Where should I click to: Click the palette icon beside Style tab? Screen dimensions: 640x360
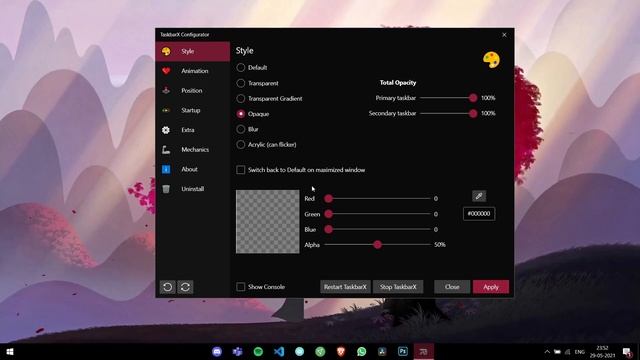[x=166, y=51]
